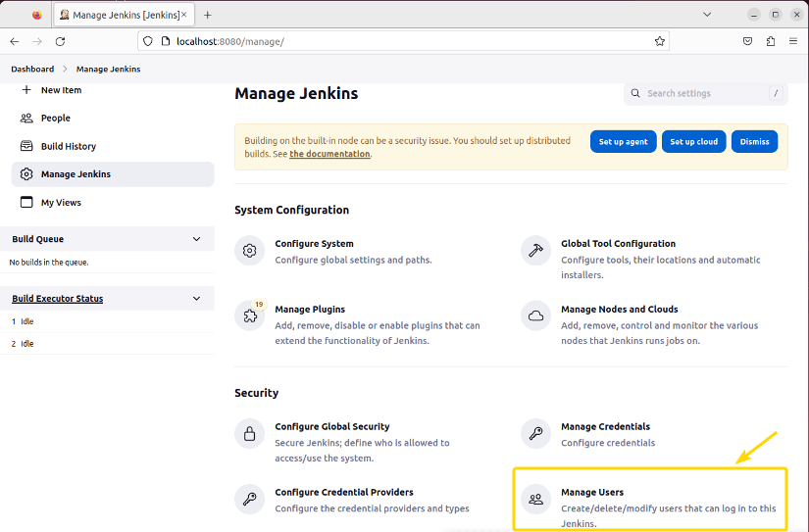The image size is (809, 532).
Task: Click the Set up cloud button
Action: pyautogui.click(x=693, y=142)
